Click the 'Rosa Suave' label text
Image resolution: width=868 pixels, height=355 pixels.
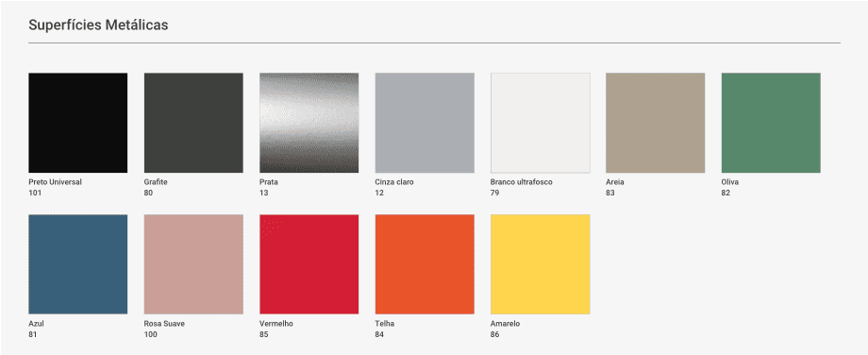click(x=164, y=324)
